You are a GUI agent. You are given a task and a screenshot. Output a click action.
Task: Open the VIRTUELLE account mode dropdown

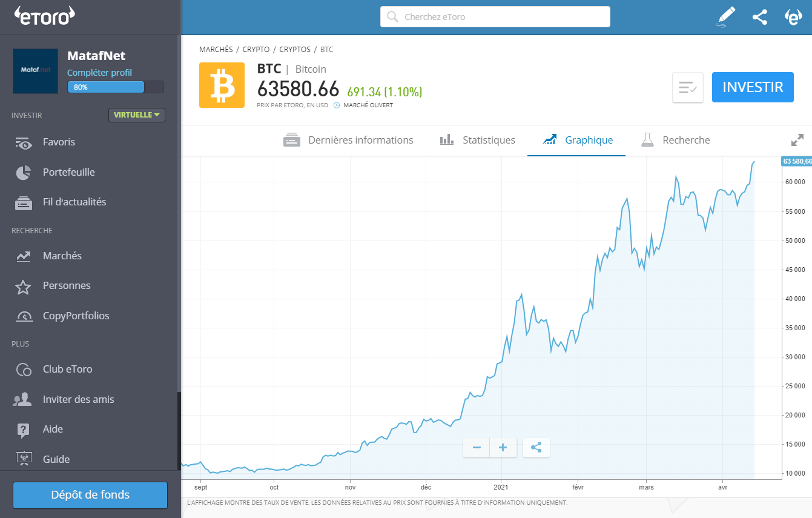(x=137, y=115)
